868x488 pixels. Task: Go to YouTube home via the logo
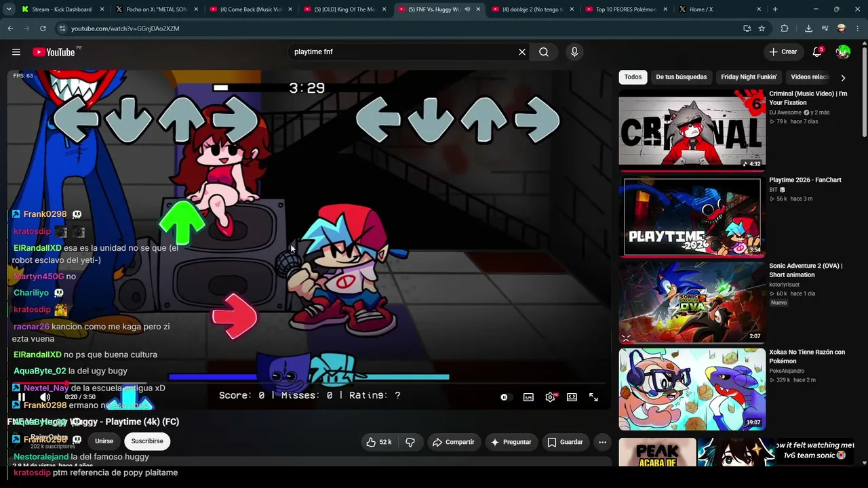54,52
